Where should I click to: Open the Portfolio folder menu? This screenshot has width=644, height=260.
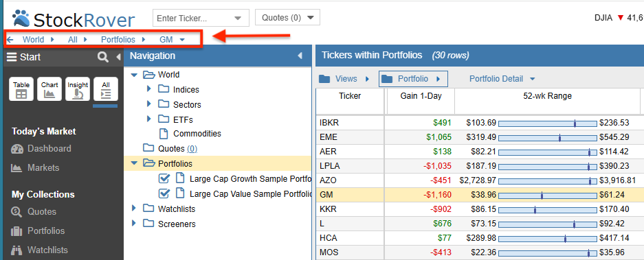point(413,79)
